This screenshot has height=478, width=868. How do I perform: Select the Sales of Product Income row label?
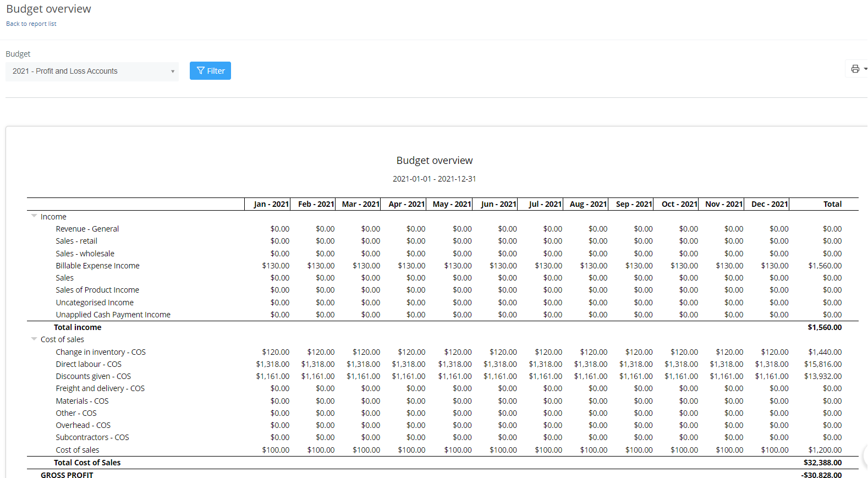pos(97,290)
